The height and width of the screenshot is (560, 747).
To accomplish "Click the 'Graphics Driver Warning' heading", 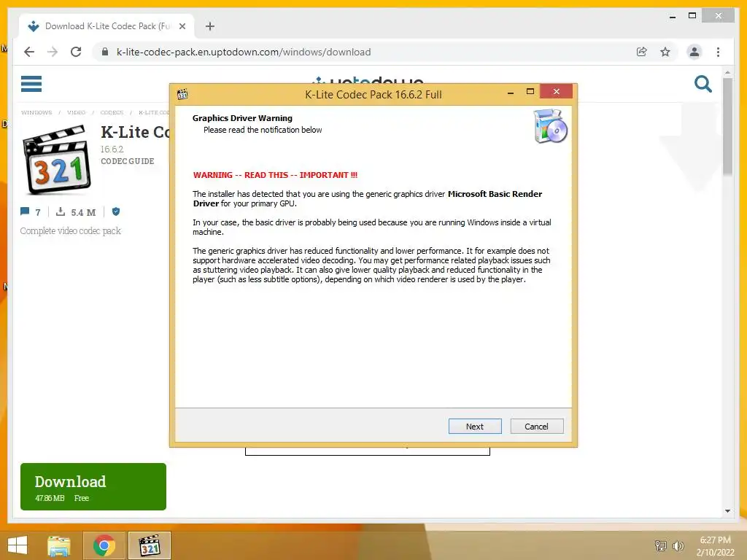I will pyautogui.click(x=242, y=118).
